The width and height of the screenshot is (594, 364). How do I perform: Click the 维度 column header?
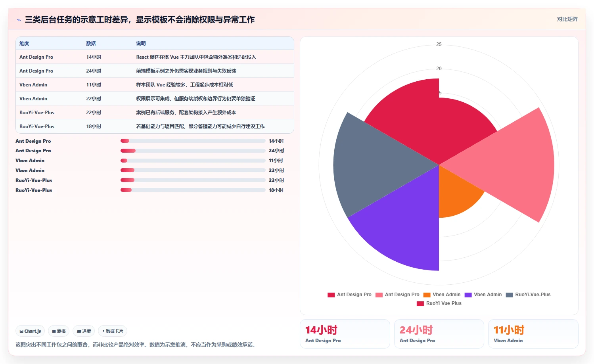[x=24, y=44]
